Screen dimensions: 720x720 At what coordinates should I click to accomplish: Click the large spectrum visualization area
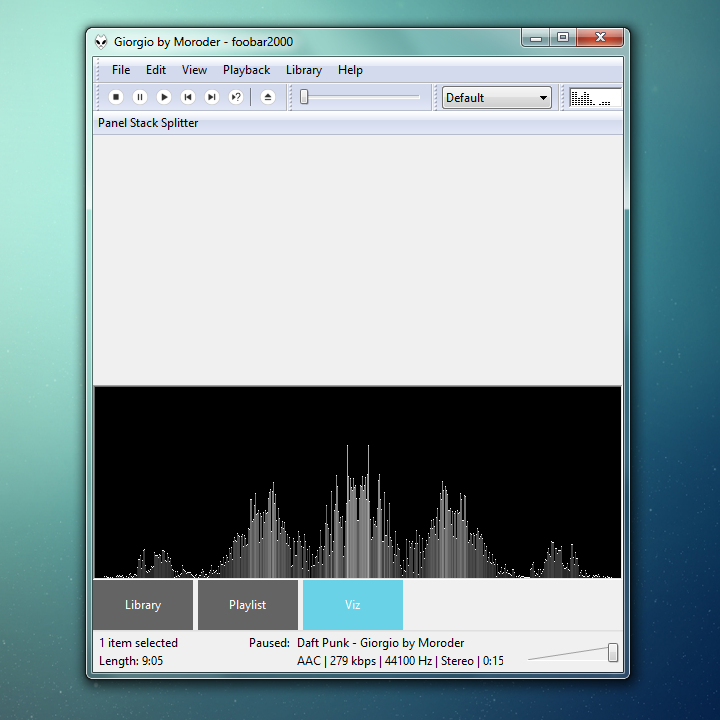[358, 482]
